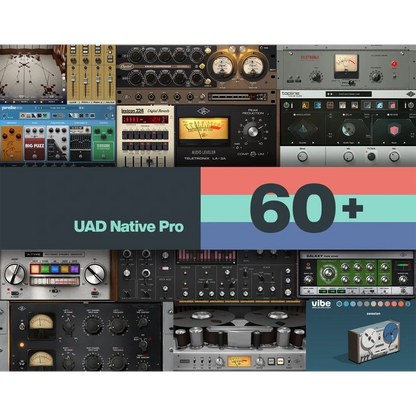
Task: Click the LA-3A VU meter display
Action: pyautogui.click(x=203, y=129)
